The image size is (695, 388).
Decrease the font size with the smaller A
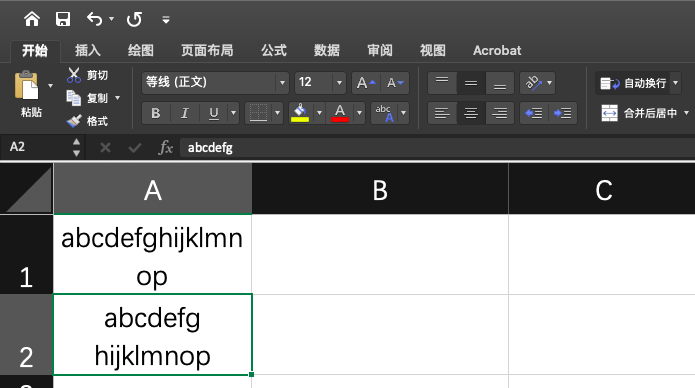pyautogui.click(x=395, y=83)
